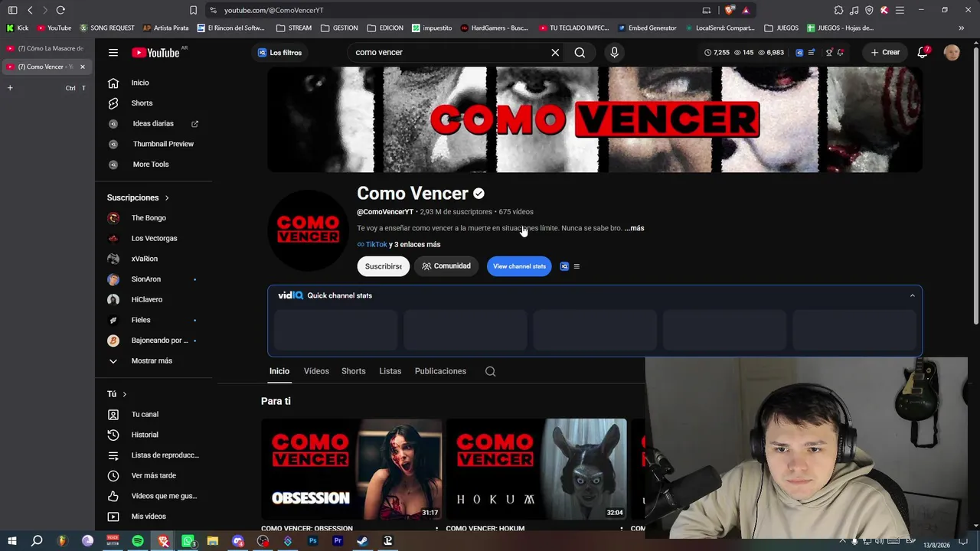This screenshot has width=980, height=551.
Task: Open YouTube notifications bell
Action: pos(923,53)
